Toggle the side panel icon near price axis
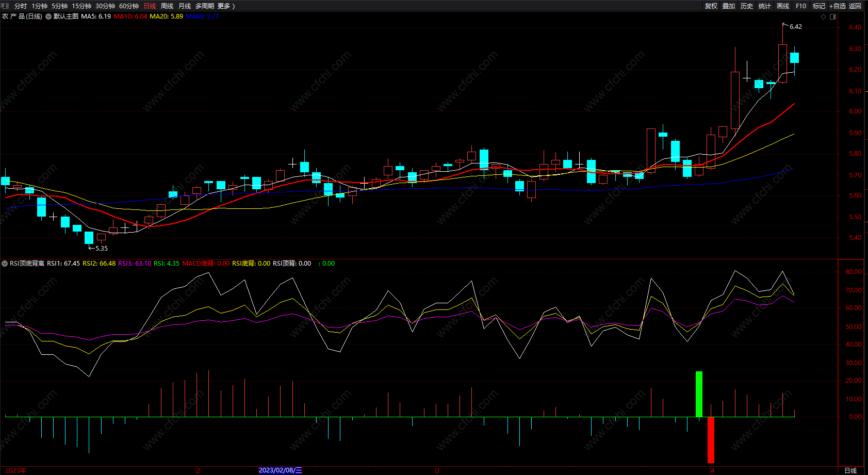This screenshot has height=475, width=868. click(833, 17)
